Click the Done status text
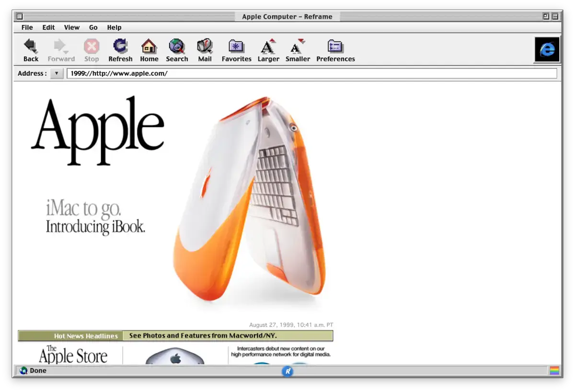Viewport: 575px width, 392px height. tap(38, 370)
